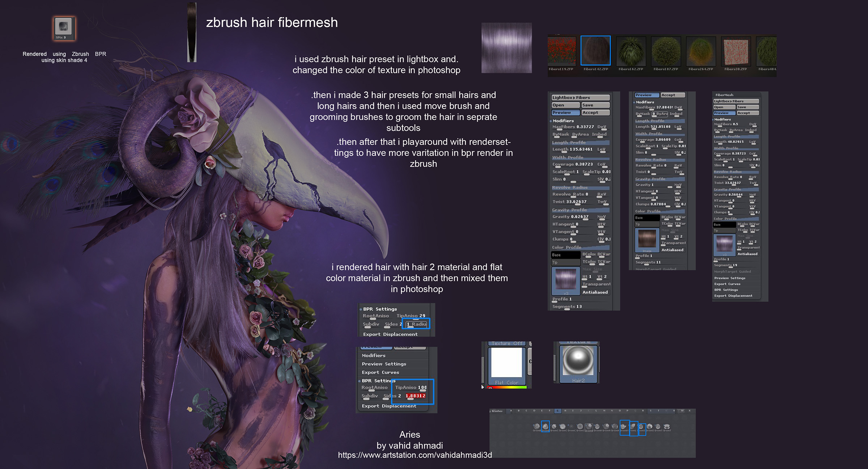This screenshot has height=469, width=868.
Task: Collapse Modifiers section in MaxFibers 0.33727 panel
Action: 563,121
